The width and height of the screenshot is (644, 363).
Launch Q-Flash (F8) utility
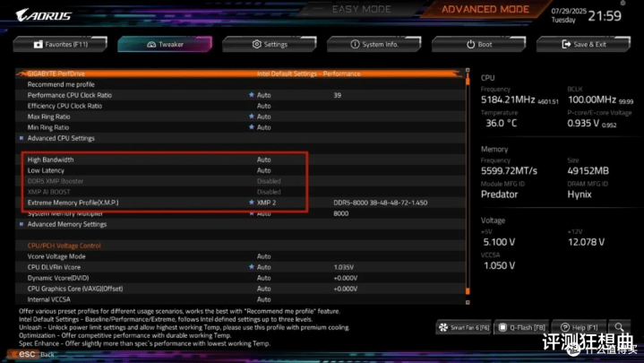point(521,327)
